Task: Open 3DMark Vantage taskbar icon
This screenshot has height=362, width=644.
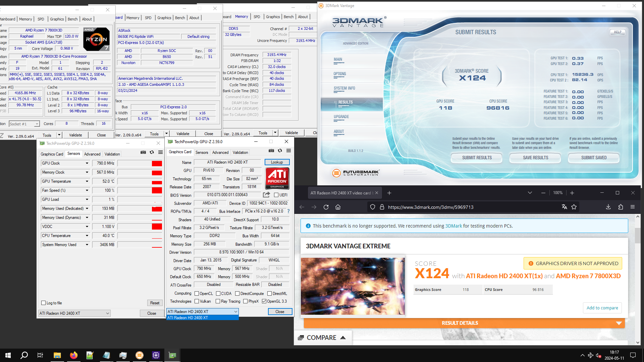Action: coord(140,355)
